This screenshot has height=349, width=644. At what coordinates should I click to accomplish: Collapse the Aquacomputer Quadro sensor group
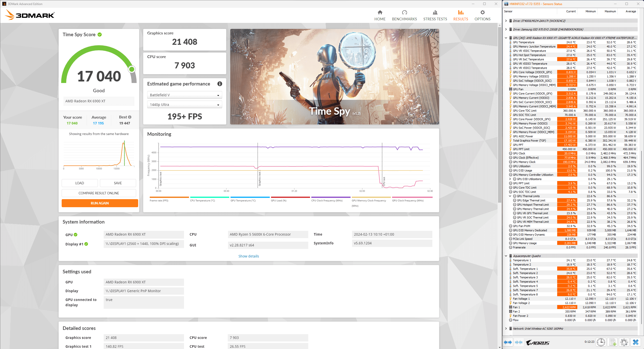click(506, 256)
